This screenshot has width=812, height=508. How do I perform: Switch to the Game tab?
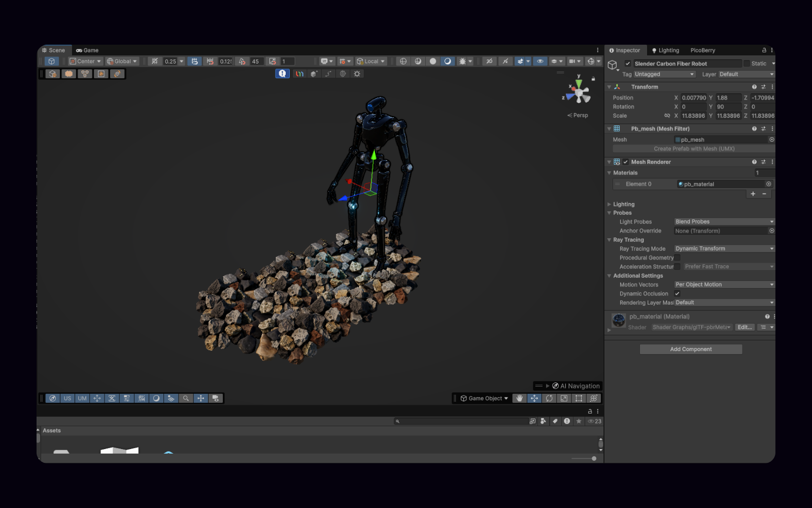[87, 50]
